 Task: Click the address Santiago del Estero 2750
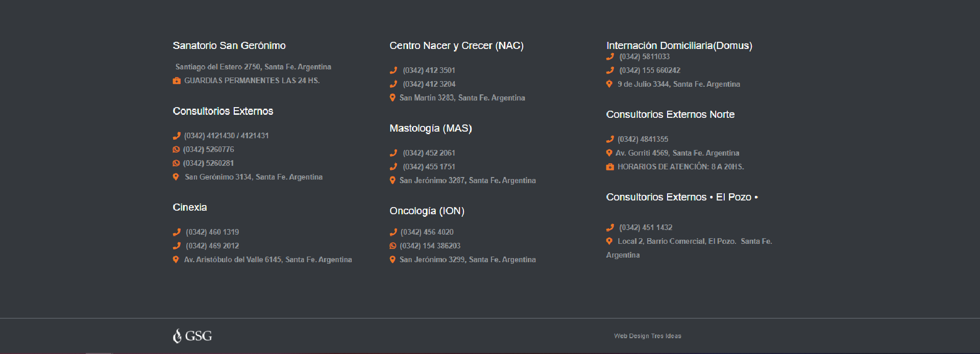253,67
